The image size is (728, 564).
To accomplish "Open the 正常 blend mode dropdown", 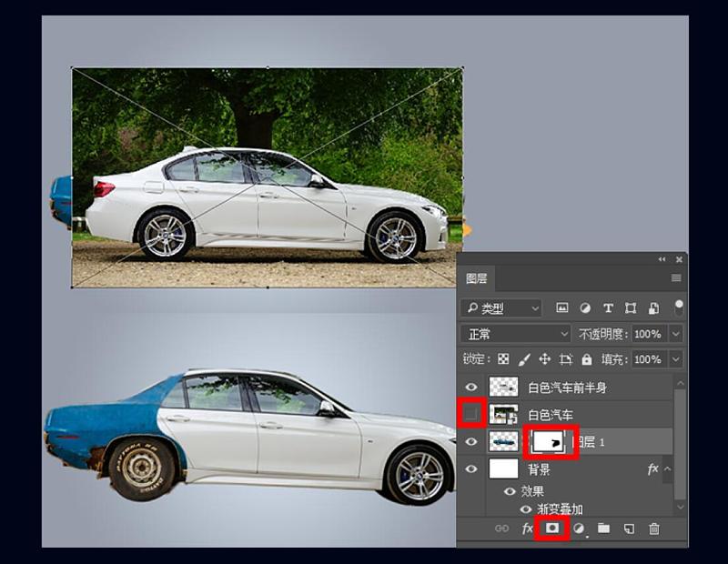I will [x=515, y=334].
